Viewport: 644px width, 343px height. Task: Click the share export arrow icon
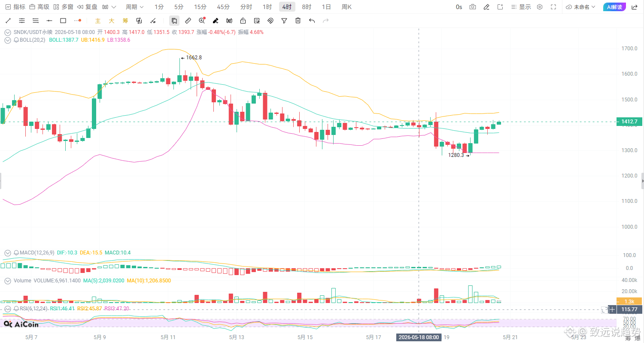pos(635,7)
